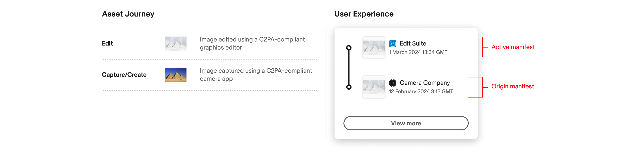This screenshot has height=166, width=644.
Task: Click the Edit Suite name text
Action: point(413,44)
